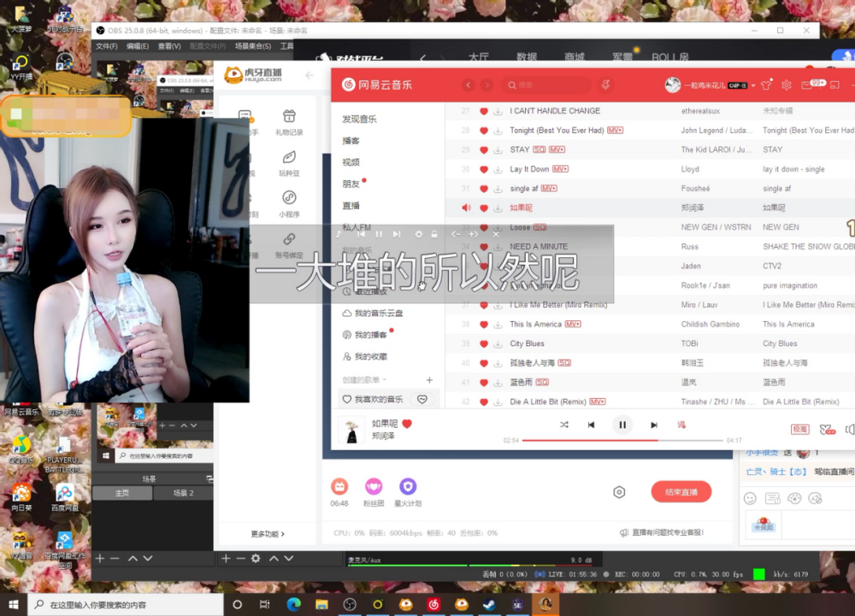The height and width of the screenshot is (616, 855).
Task: Click the 结束直播 button
Action: click(681, 492)
